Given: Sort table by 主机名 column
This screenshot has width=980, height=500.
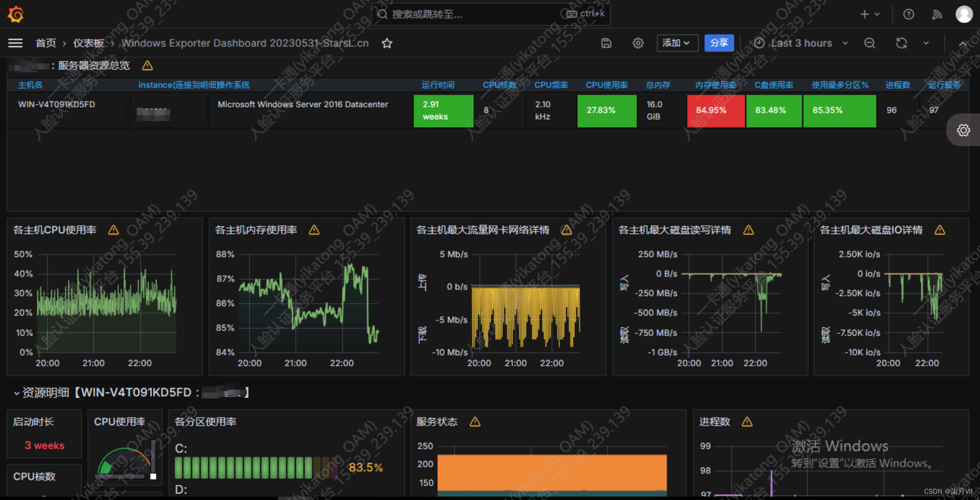Looking at the screenshot, I should (x=30, y=85).
